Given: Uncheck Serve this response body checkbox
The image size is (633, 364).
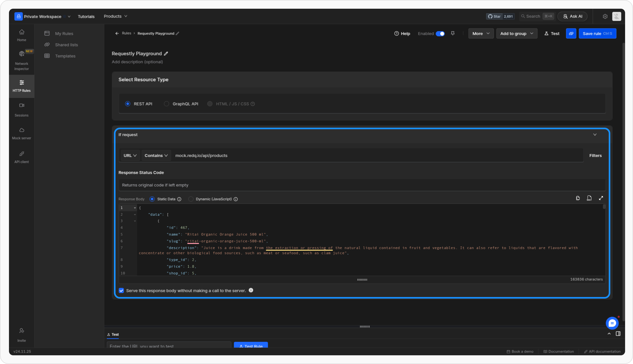Looking at the screenshot, I should coord(121,290).
